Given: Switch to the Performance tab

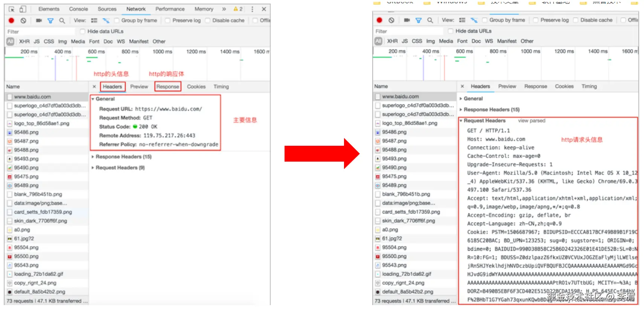Looking at the screenshot, I should click(x=170, y=9).
